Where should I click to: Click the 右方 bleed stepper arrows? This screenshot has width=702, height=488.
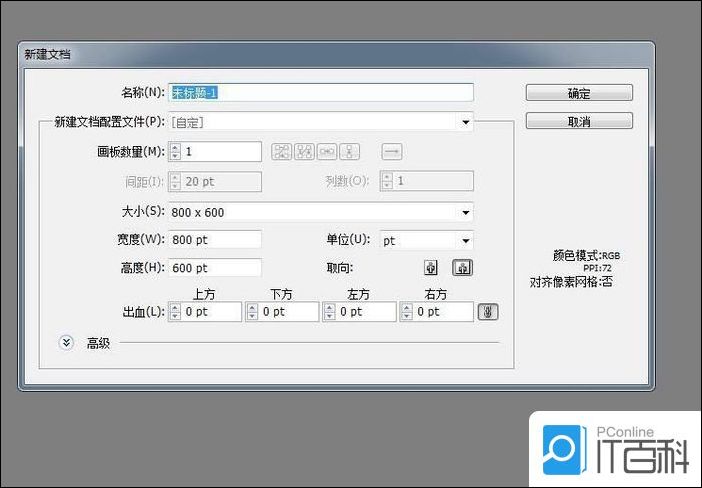[407, 312]
